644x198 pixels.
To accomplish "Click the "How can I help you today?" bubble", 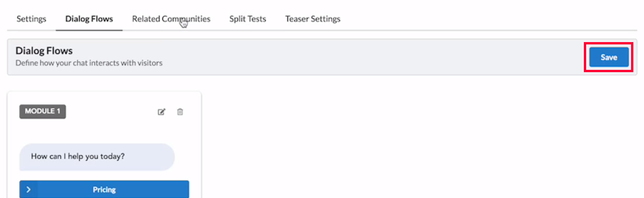I will click(x=97, y=156).
